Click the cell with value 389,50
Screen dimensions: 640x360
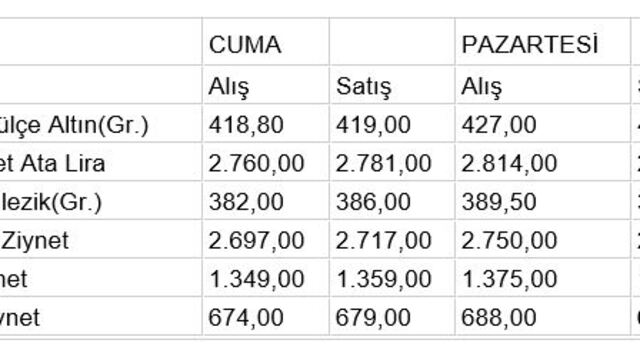[x=542, y=201]
